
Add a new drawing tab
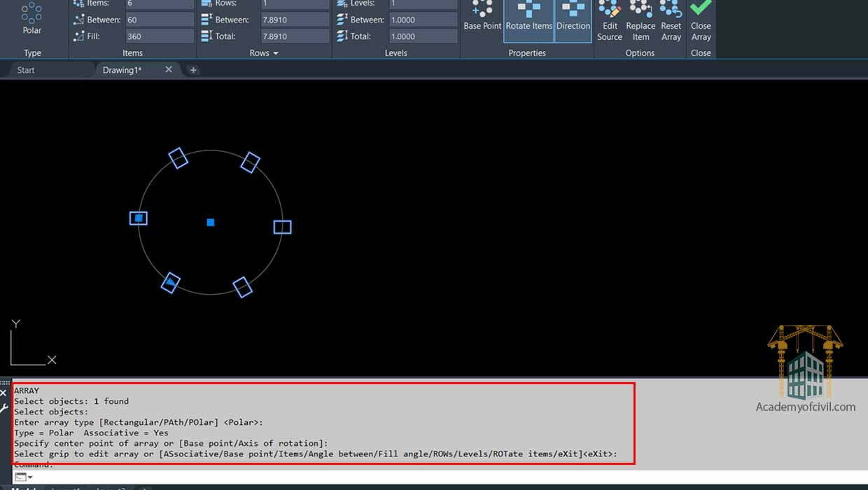[193, 70]
